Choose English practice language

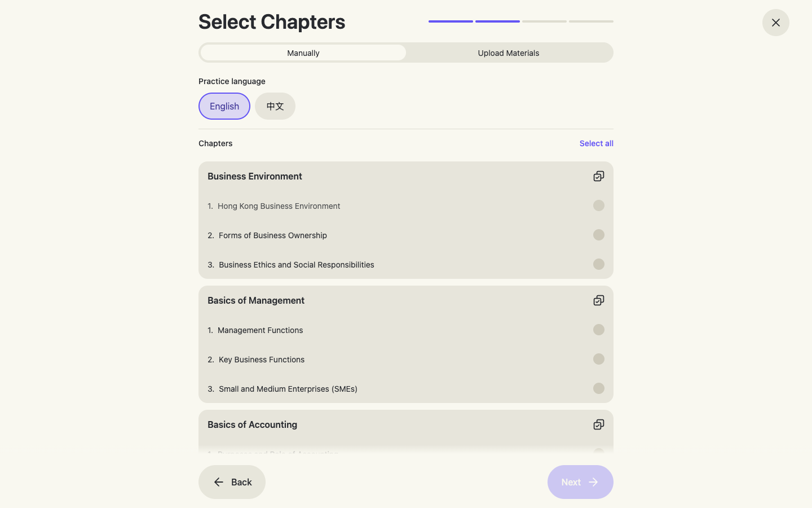[224, 106]
